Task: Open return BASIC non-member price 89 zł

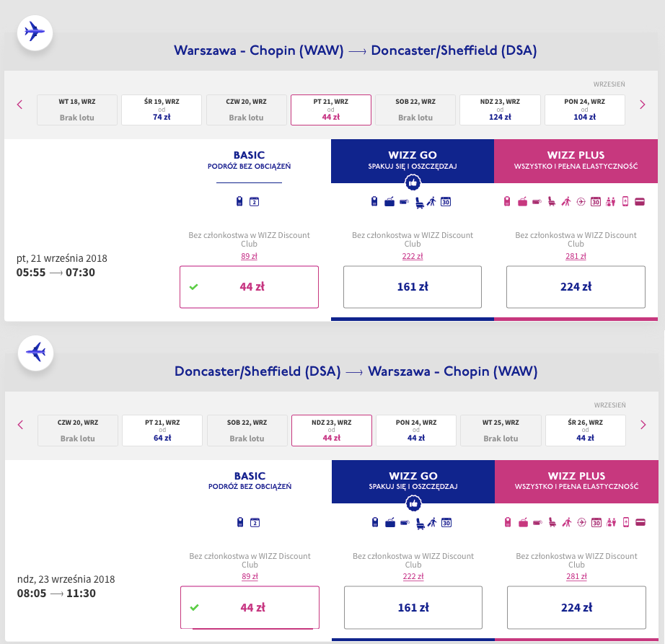Action: point(250,577)
